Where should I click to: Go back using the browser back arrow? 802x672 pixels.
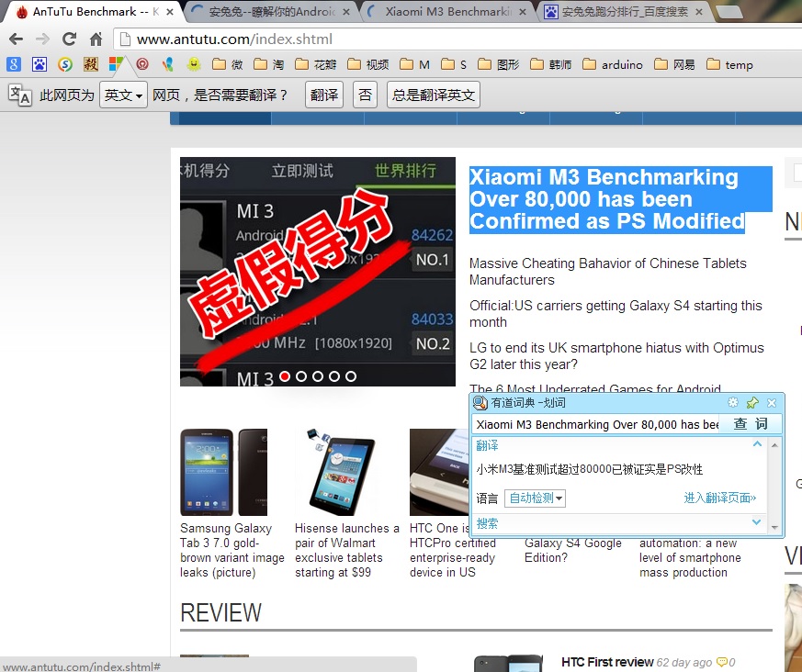(16, 39)
